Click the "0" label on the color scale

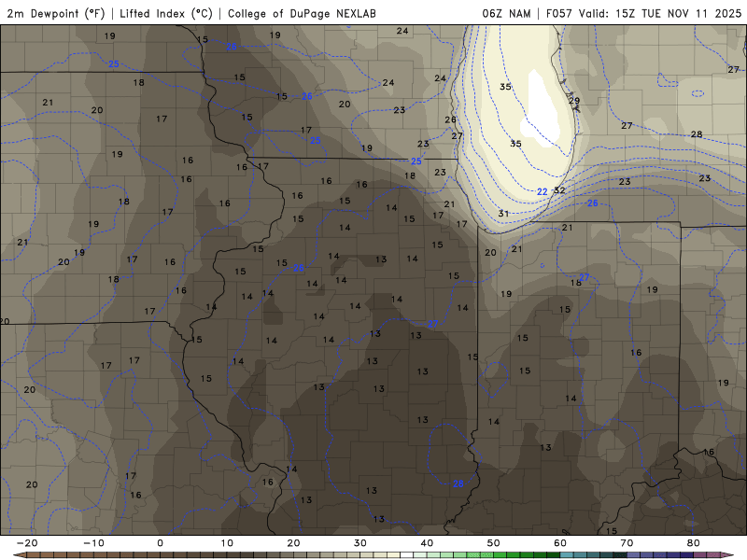[160, 543]
